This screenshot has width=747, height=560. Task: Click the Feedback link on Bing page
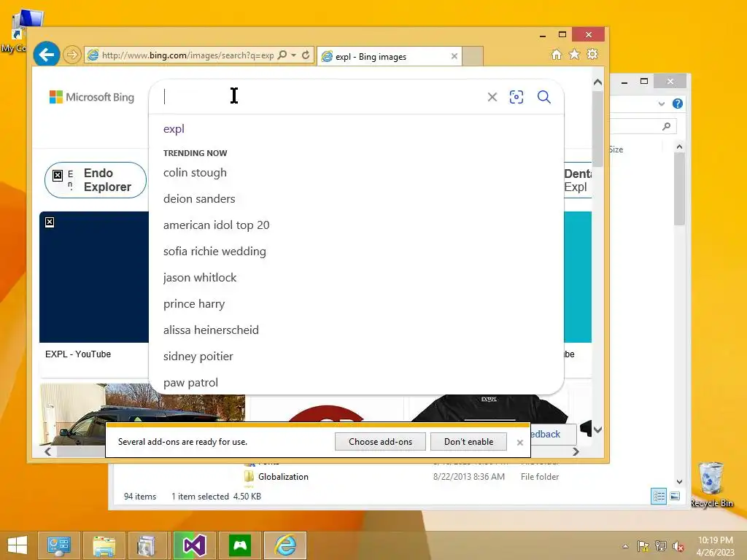[x=545, y=435]
